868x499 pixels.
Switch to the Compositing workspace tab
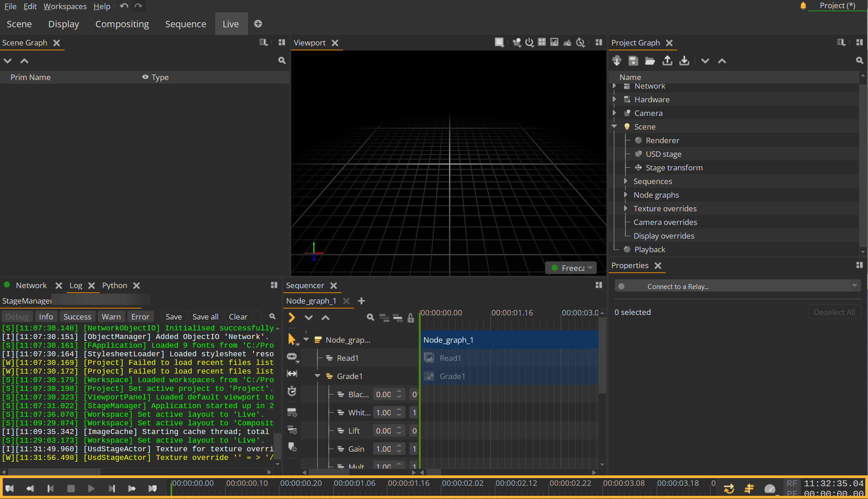click(122, 24)
